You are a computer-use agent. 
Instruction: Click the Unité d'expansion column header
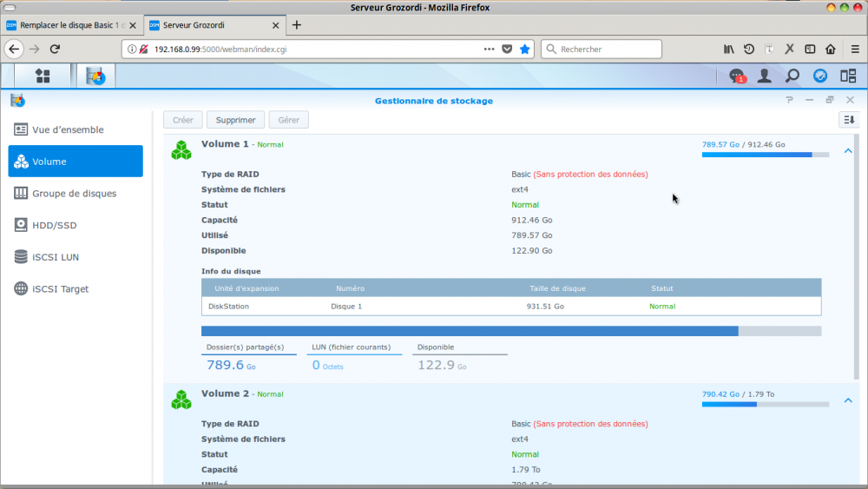coord(247,288)
